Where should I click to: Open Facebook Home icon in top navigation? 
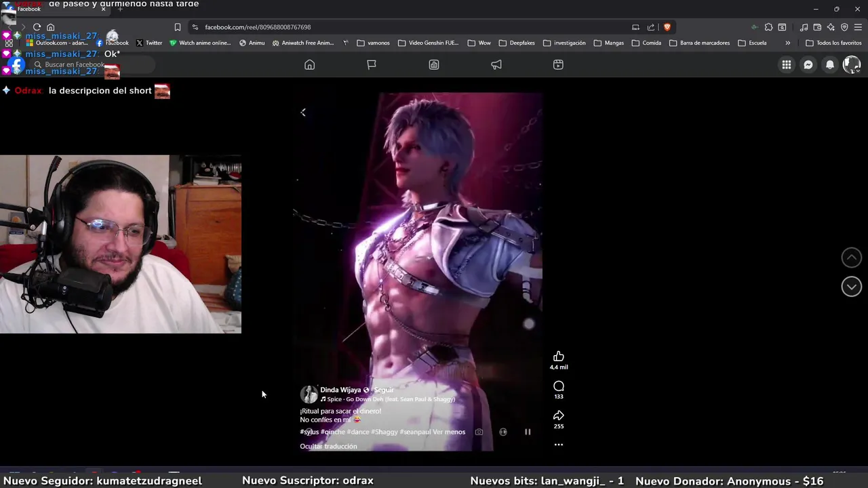point(309,64)
